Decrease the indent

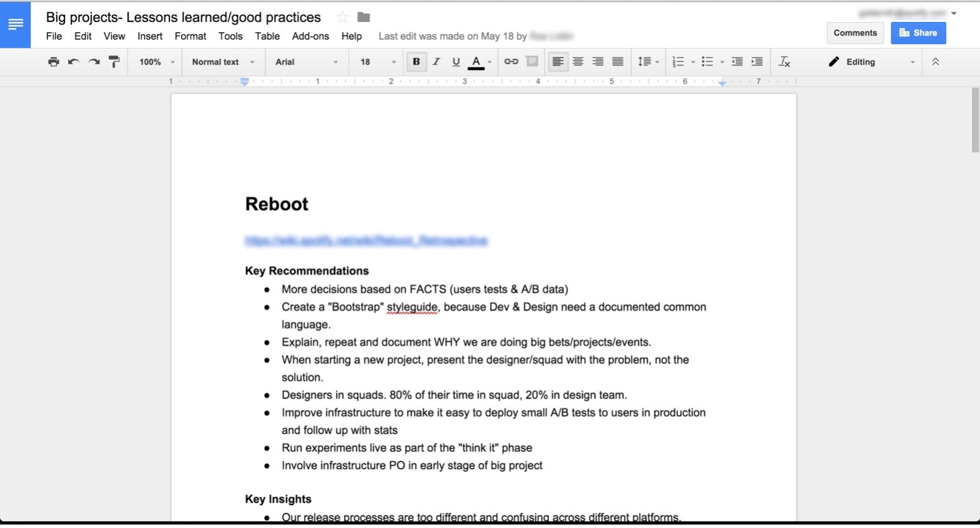click(737, 62)
